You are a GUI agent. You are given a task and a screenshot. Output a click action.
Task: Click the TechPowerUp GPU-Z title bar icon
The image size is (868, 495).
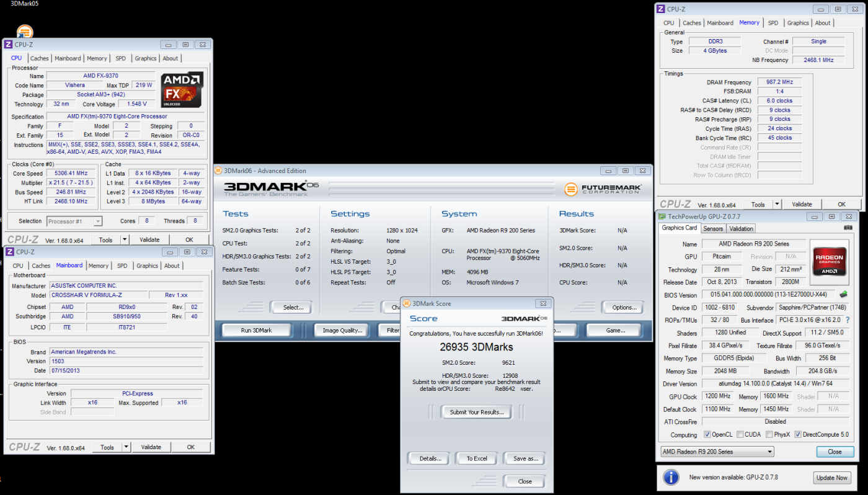(x=662, y=216)
